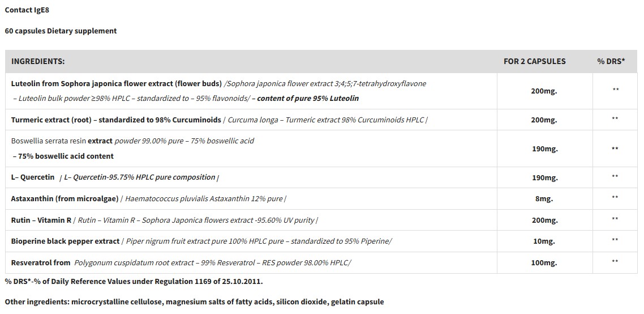Select the 100mg. Resveratrol dosage cell
Screen dimensions: 644x314
coord(544,263)
